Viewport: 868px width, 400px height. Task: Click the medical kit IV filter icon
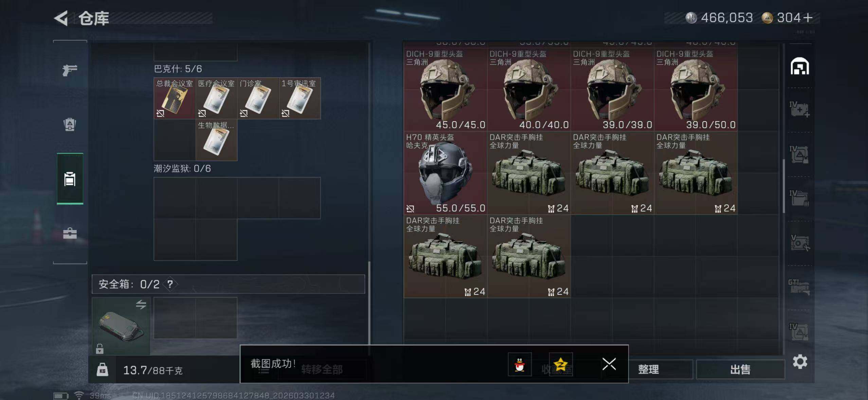click(x=799, y=109)
